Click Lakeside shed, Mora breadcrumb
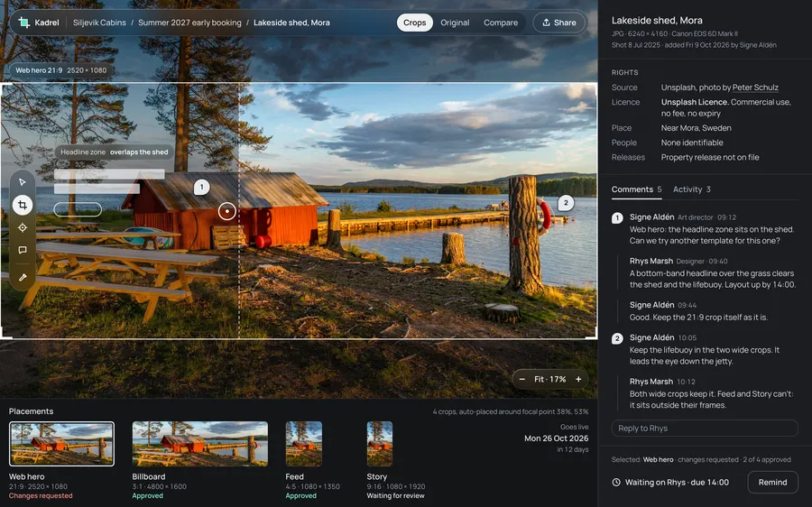812x507 pixels. (291, 23)
